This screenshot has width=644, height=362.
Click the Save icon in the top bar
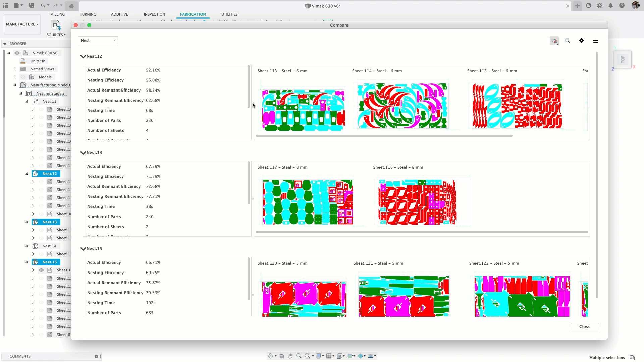(32, 5)
